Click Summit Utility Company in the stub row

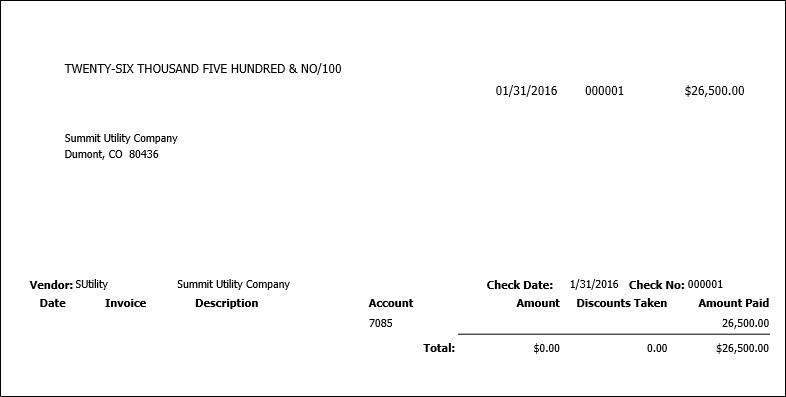coord(233,285)
